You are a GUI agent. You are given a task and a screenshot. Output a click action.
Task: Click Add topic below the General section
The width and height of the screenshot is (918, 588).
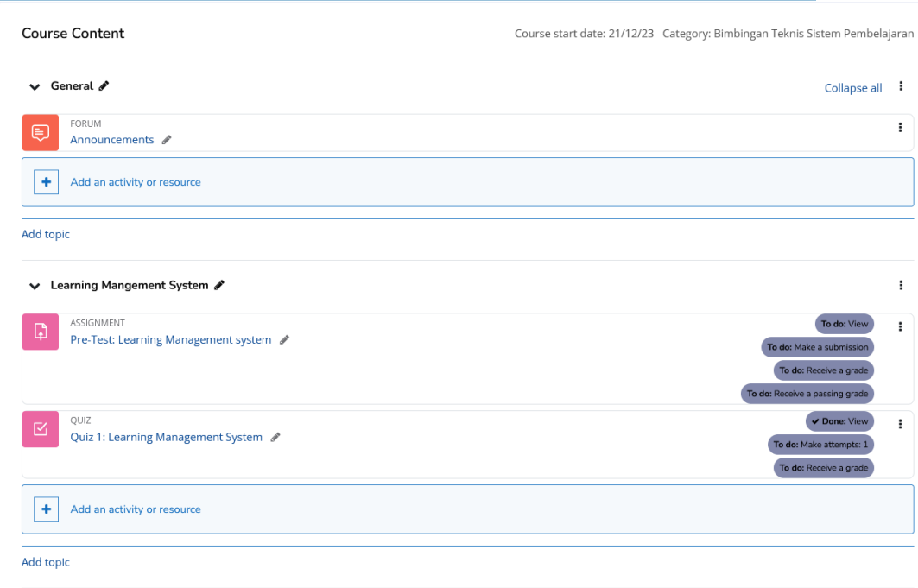pyautogui.click(x=46, y=234)
